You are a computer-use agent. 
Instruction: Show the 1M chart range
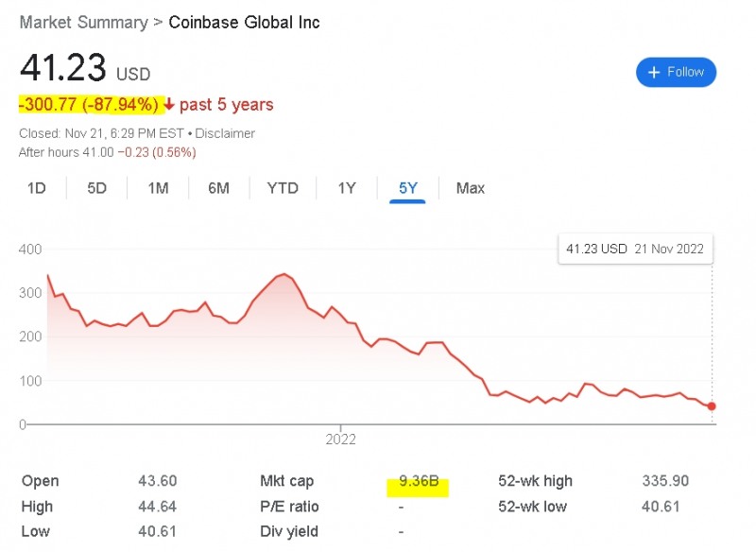click(158, 188)
